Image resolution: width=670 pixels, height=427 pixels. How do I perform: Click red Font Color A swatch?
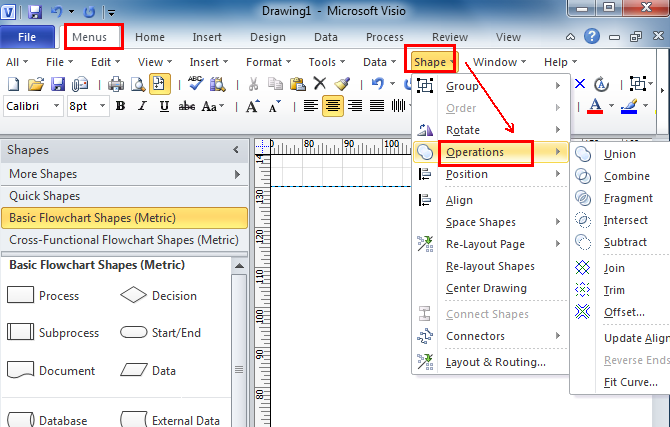click(595, 106)
